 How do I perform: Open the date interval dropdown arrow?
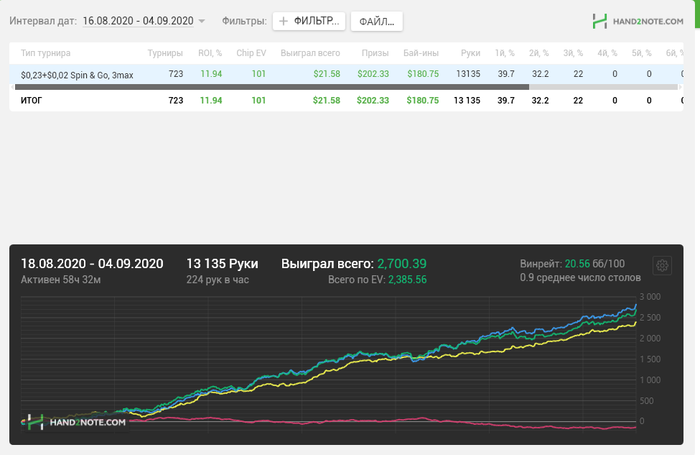click(x=201, y=21)
